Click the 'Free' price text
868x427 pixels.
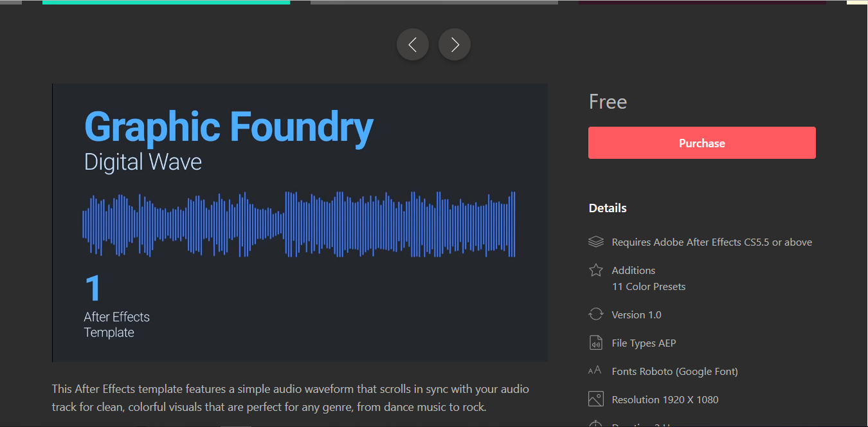pos(608,102)
